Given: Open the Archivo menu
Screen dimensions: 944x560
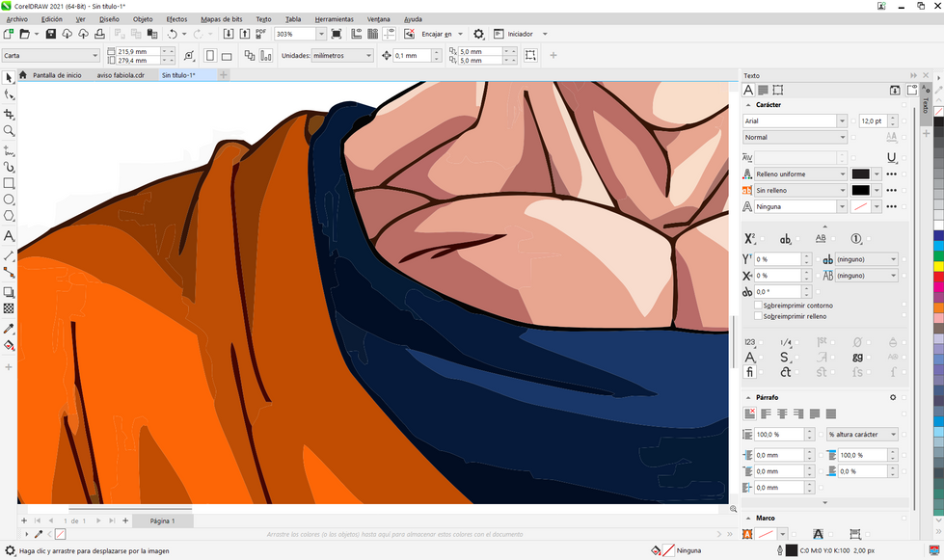Looking at the screenshot, I should [x=16, y=19].
